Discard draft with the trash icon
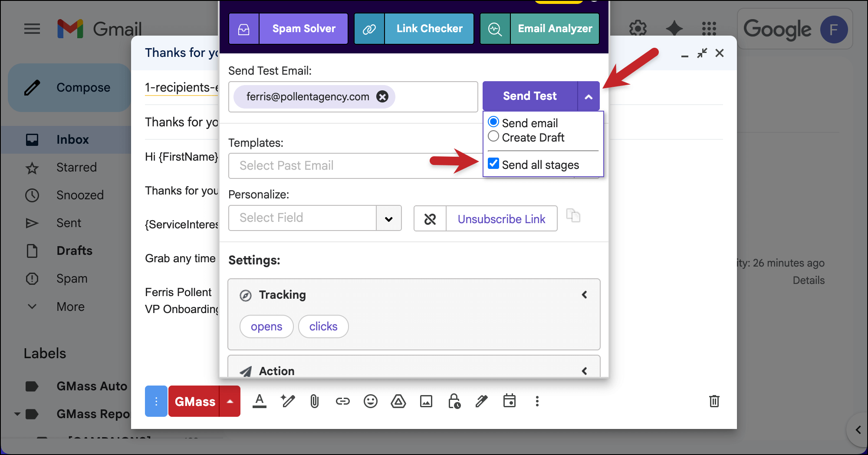The image size is (868, 455). pyautogui.click(x=714, y=401)
